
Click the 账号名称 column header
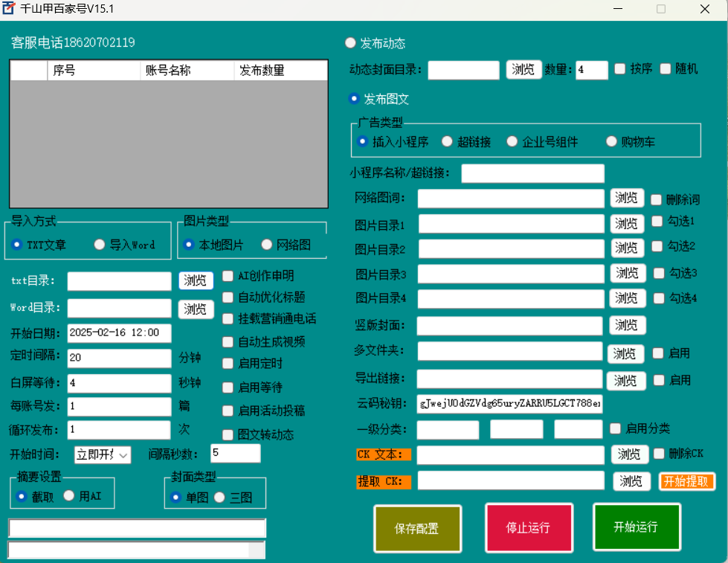[x=187, y=71]
